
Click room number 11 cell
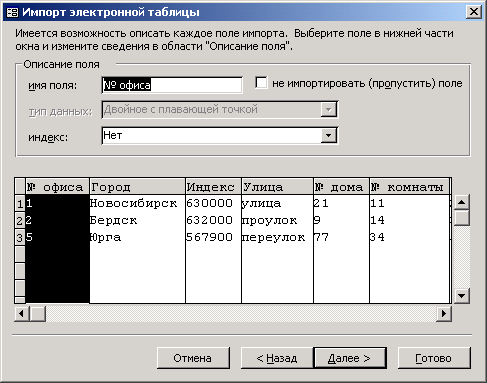(x=409, y=203)
